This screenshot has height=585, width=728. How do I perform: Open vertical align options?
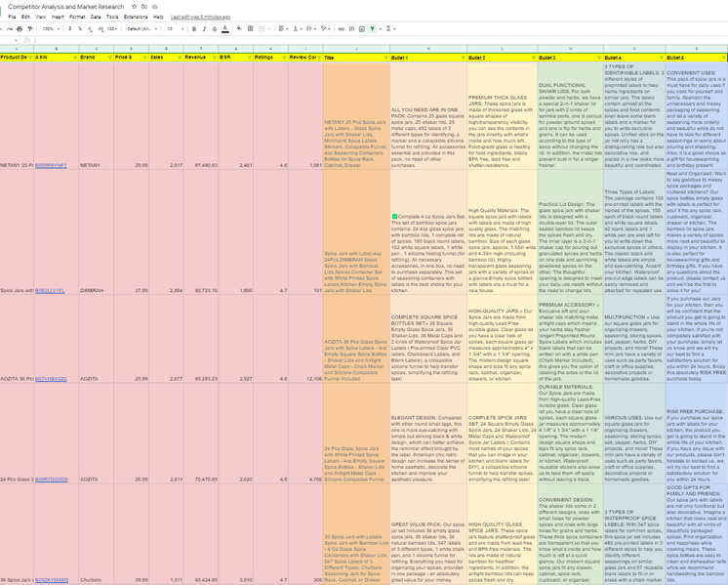pos(297,28)
